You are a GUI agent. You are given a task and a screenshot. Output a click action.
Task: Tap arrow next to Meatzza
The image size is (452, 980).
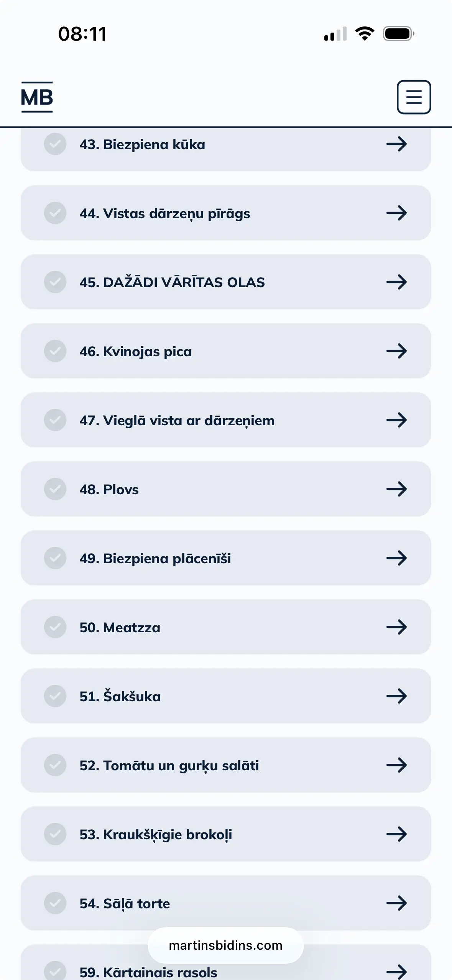click(x=396, y=627)
